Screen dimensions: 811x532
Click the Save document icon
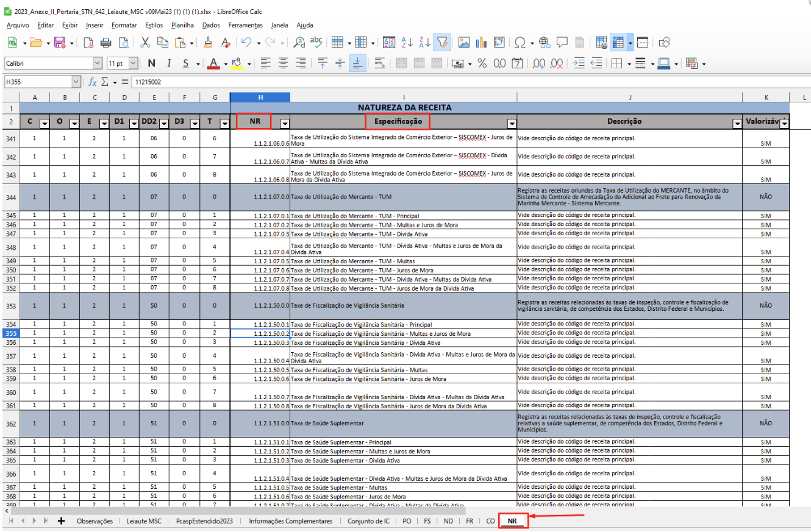coord(60,42)
